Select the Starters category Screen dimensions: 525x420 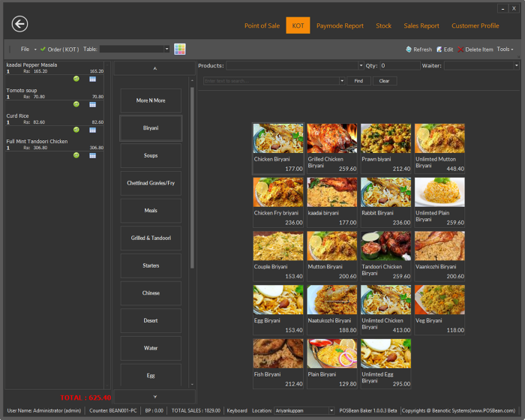coord(151,265)
